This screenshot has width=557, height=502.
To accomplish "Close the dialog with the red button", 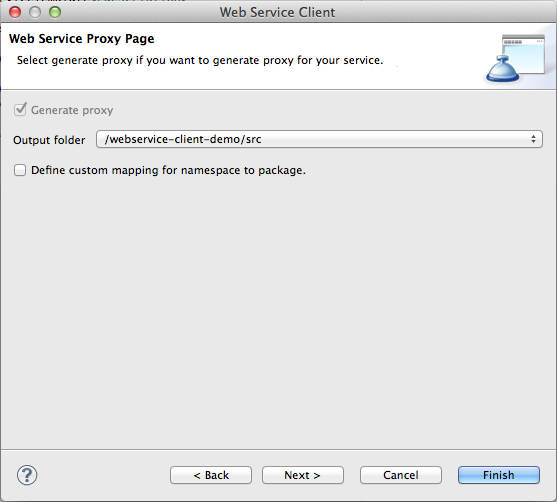I will 15,12.
